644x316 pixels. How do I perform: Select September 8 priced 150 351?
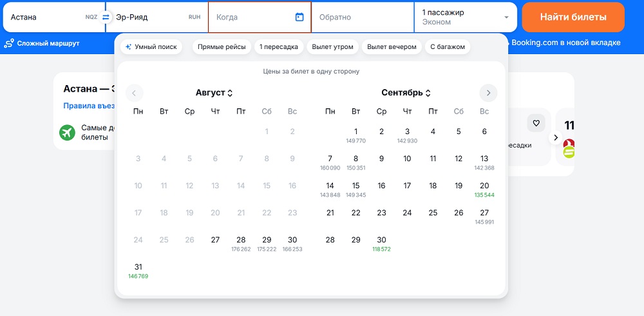[355, 162]
